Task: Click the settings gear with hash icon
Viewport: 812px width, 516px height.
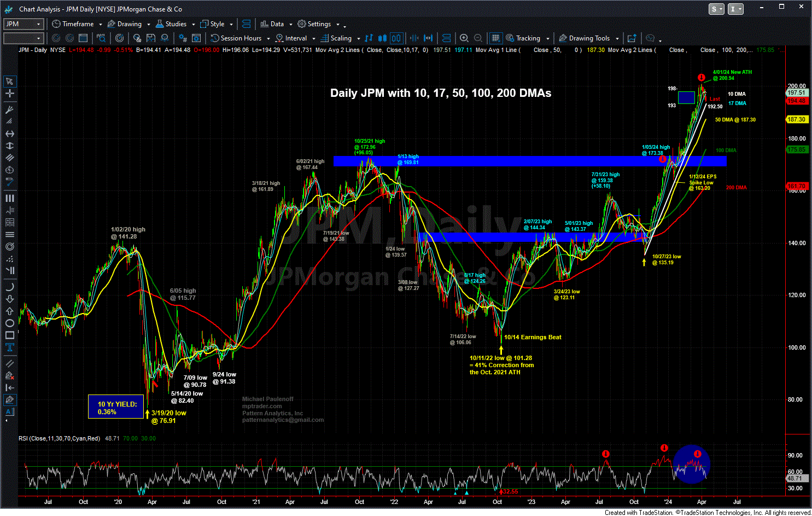Action: [183, 38]
